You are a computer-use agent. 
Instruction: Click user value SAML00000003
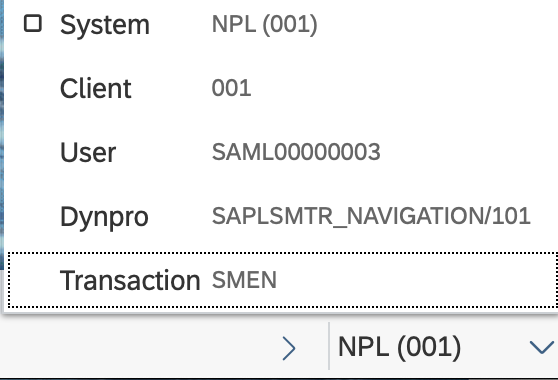(x=296, y=152)
